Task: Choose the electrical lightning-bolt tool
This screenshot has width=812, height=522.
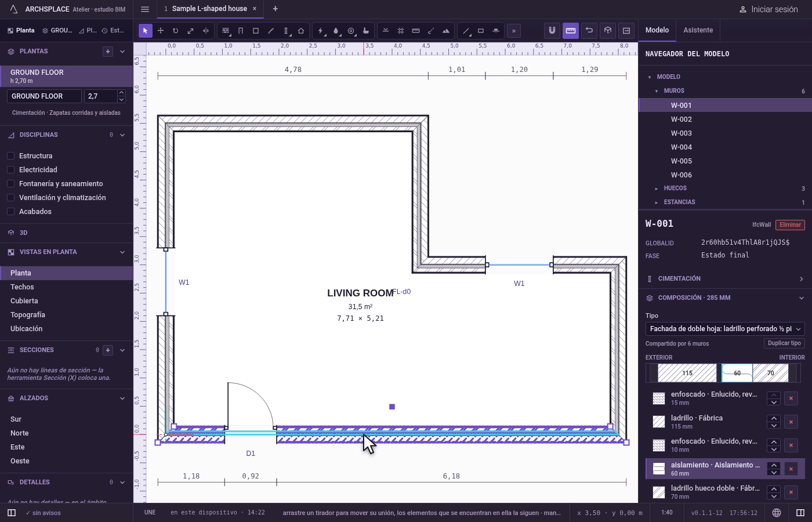Action: [x=321, y=31]
